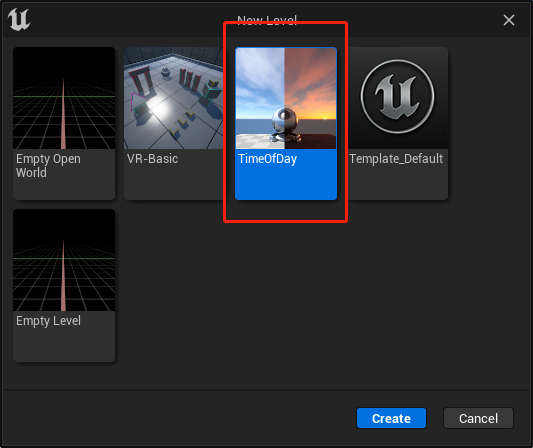Click the 'Empty Level' template label

coord(48,321)
